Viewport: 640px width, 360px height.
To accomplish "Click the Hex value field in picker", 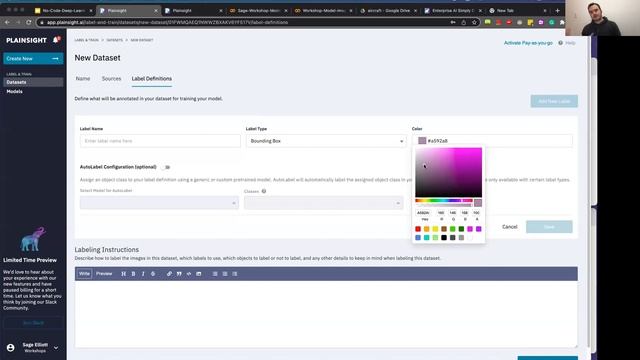I will [x=424, y=213].
